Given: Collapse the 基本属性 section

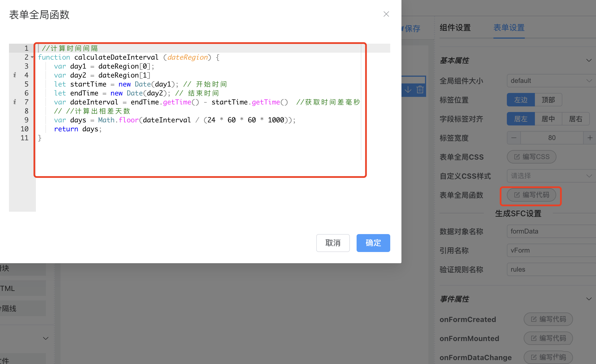Looking at the screenshot, I should point(589,60).
